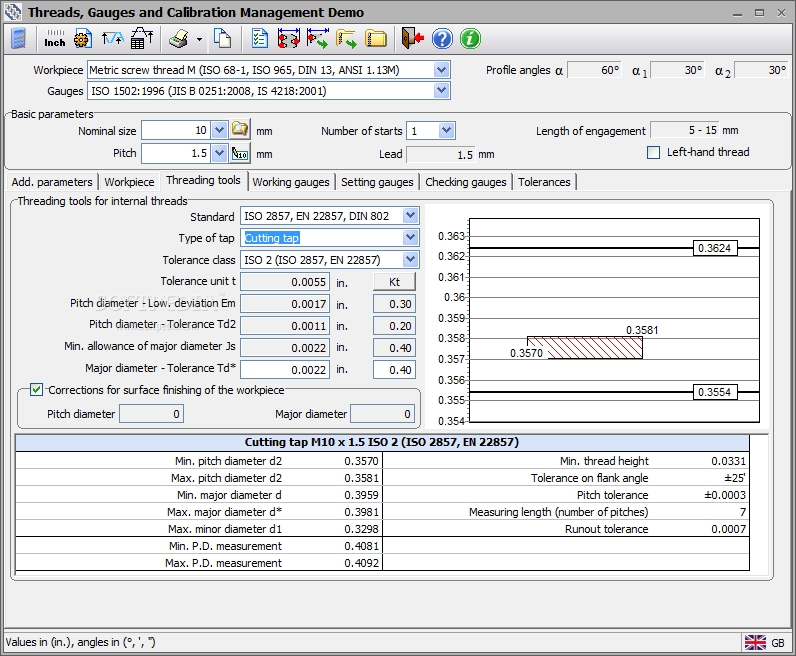The width and height of the screenshot is (796, 656).
Task: Click the application icon in title bar
Action: coord(13,12)
